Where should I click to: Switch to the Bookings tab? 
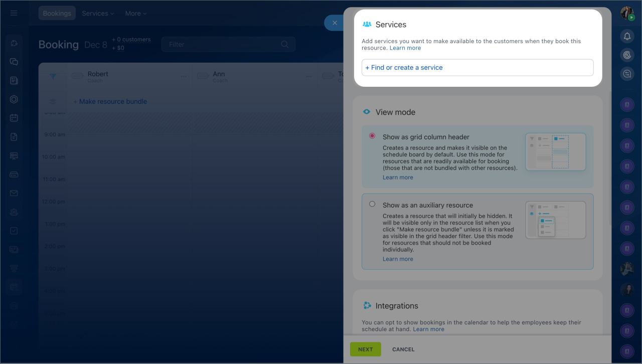tap(57, 14)
